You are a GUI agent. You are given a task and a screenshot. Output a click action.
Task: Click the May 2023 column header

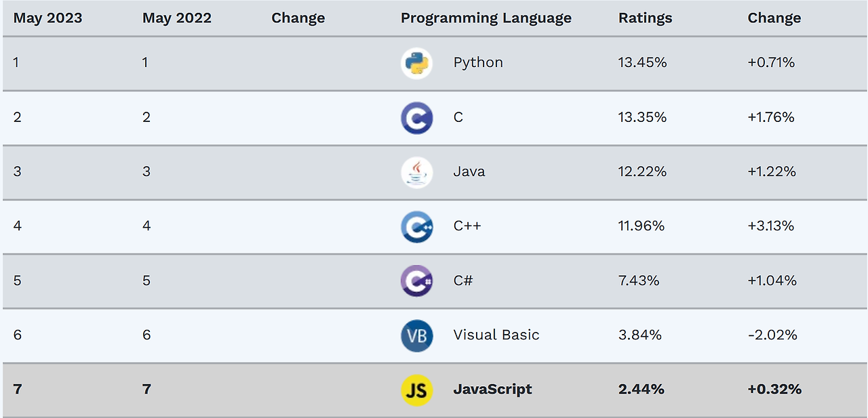pyautogui.click(x=47, y=18)
